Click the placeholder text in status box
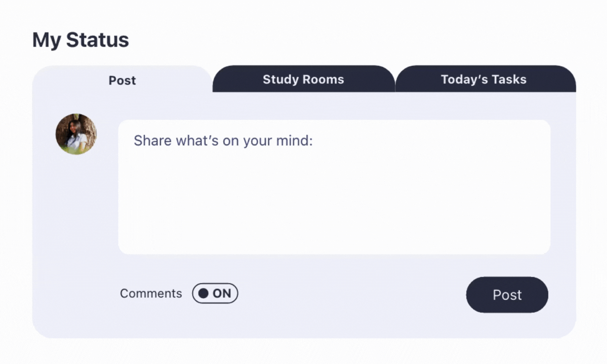 point(223,141)
